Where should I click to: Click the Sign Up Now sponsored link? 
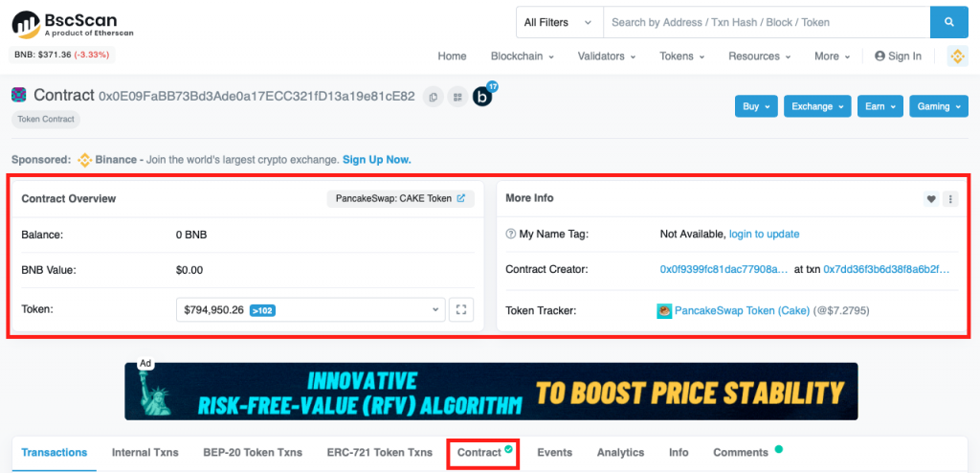coord(377,160)
